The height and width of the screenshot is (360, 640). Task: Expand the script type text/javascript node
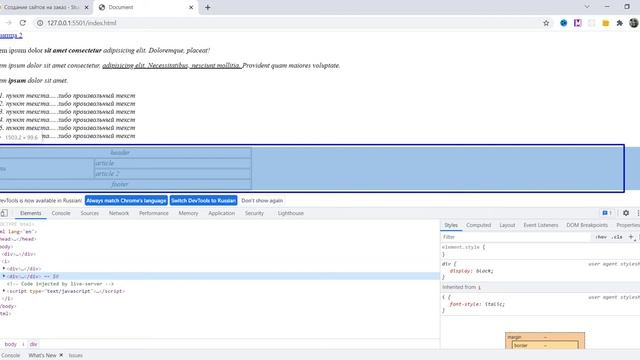click(x=4, y=291)
